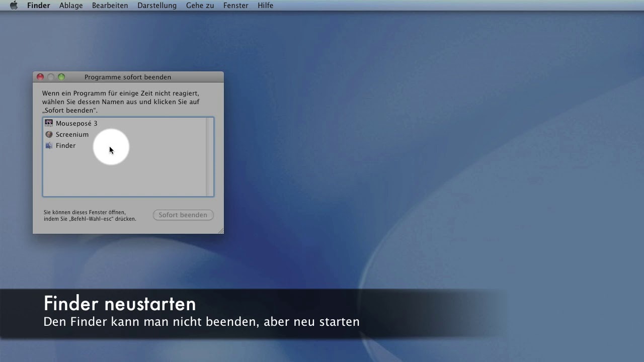Click the Mouseposé 3 app icon
The width and height of the screenshot is (644, 362).
coord(49,123)
